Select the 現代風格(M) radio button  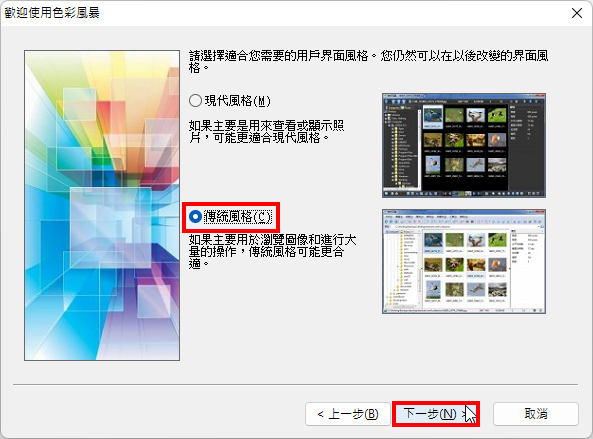[x=195, y=101]
